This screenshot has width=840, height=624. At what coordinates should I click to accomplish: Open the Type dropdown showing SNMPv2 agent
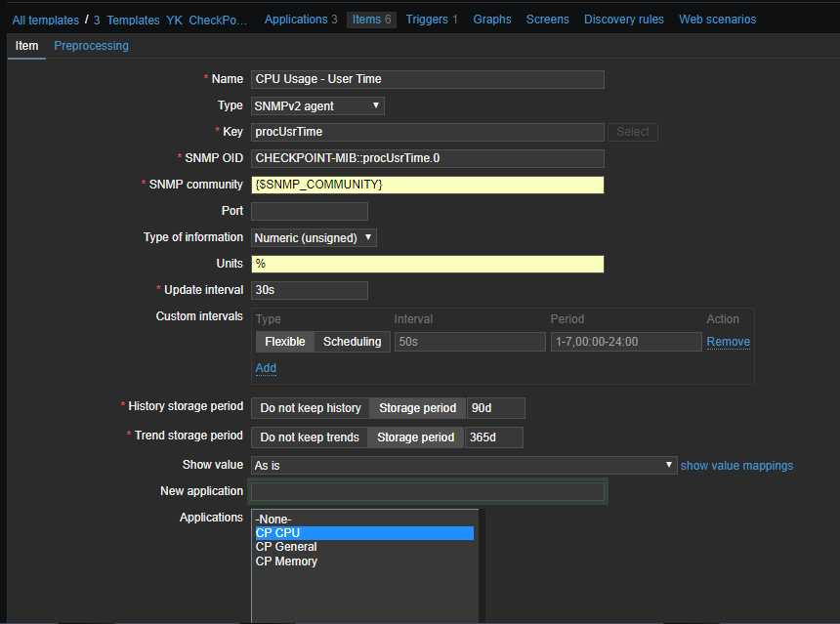(x=317, y=105)
